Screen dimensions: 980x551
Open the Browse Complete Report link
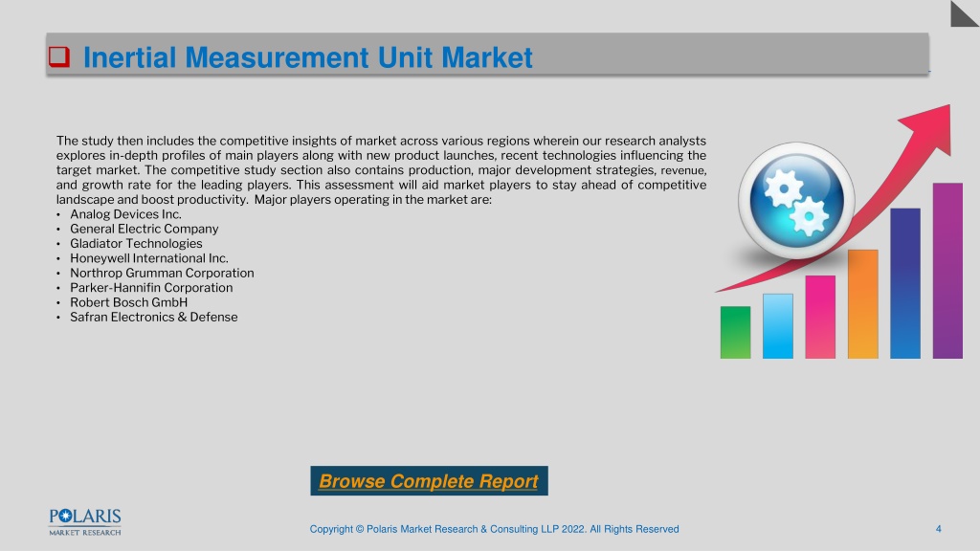tap(429, 481)
